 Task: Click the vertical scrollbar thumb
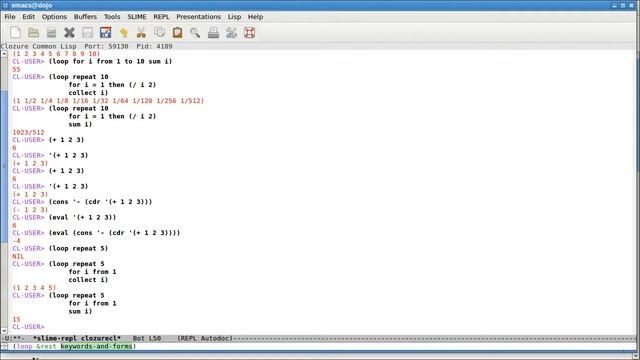pos(4,167)
